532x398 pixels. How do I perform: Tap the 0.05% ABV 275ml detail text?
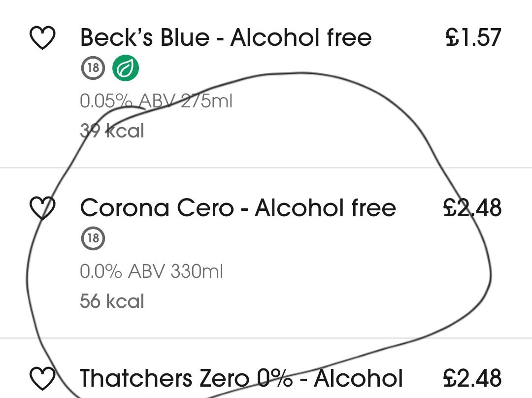pos(156,101)
